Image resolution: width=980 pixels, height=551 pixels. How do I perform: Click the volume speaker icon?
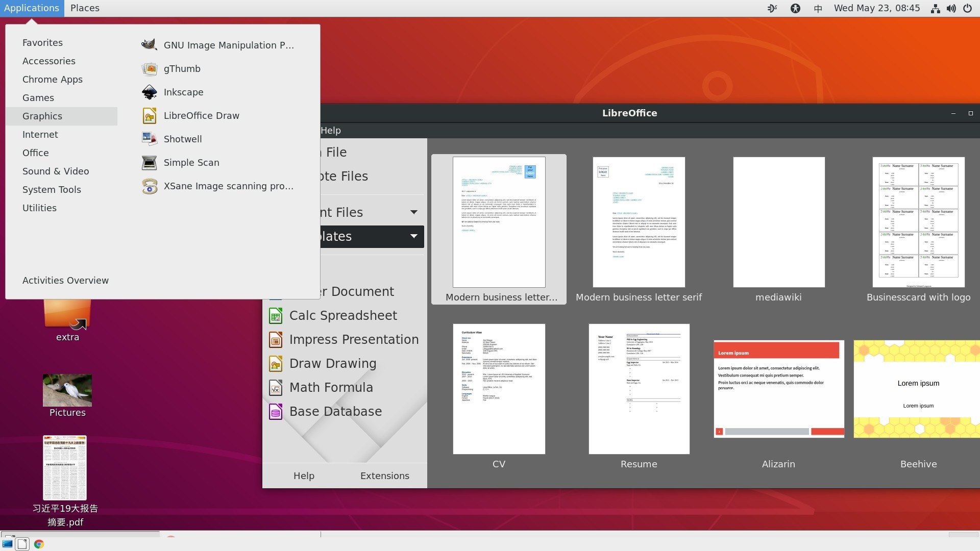coord(951,8)
